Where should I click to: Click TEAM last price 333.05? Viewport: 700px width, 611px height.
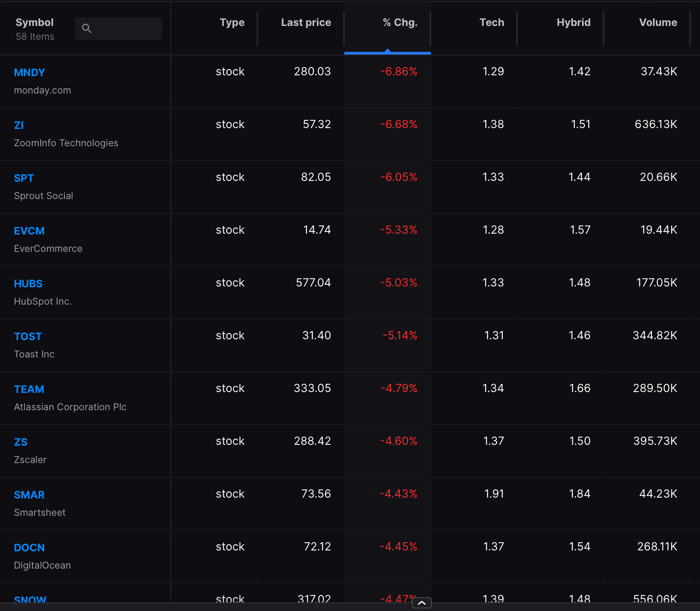(x=312, y=388)
